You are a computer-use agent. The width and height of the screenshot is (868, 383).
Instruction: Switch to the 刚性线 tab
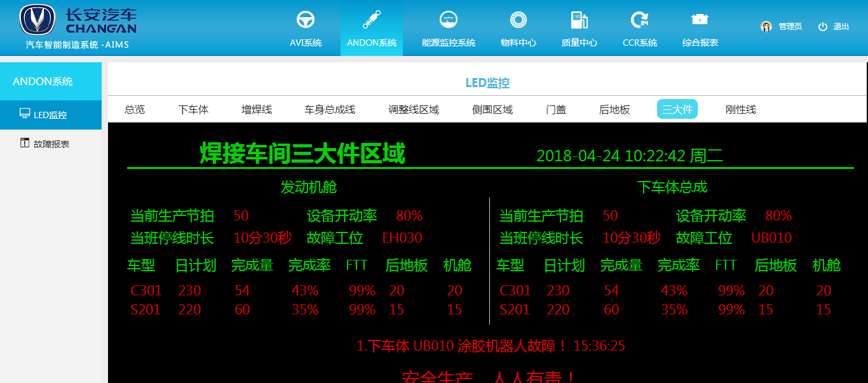point(741,109)
